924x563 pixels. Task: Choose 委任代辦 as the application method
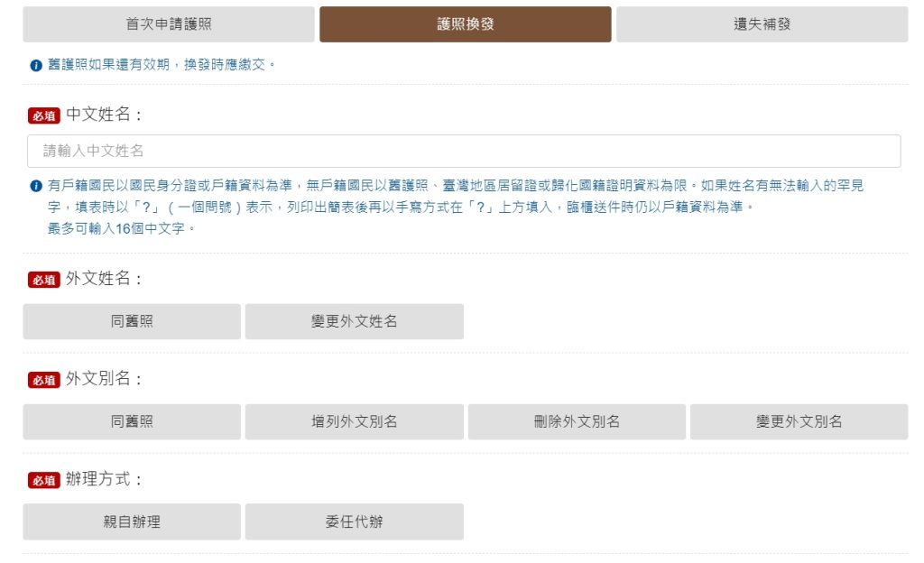[354, 521]
